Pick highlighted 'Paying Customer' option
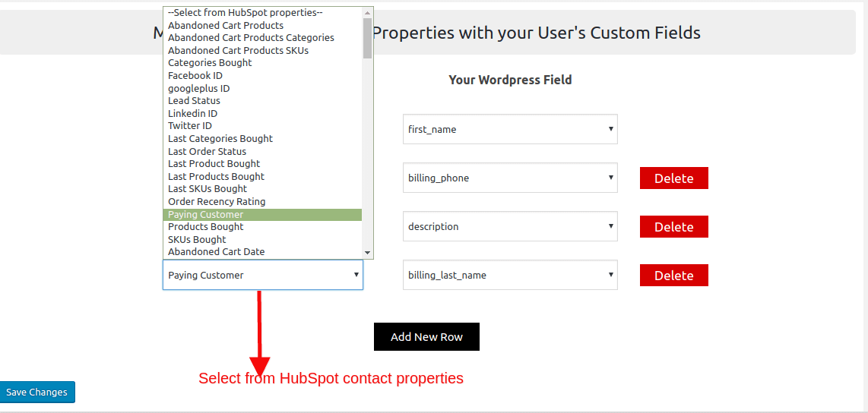The image size is (868, 413). (206, 214)
